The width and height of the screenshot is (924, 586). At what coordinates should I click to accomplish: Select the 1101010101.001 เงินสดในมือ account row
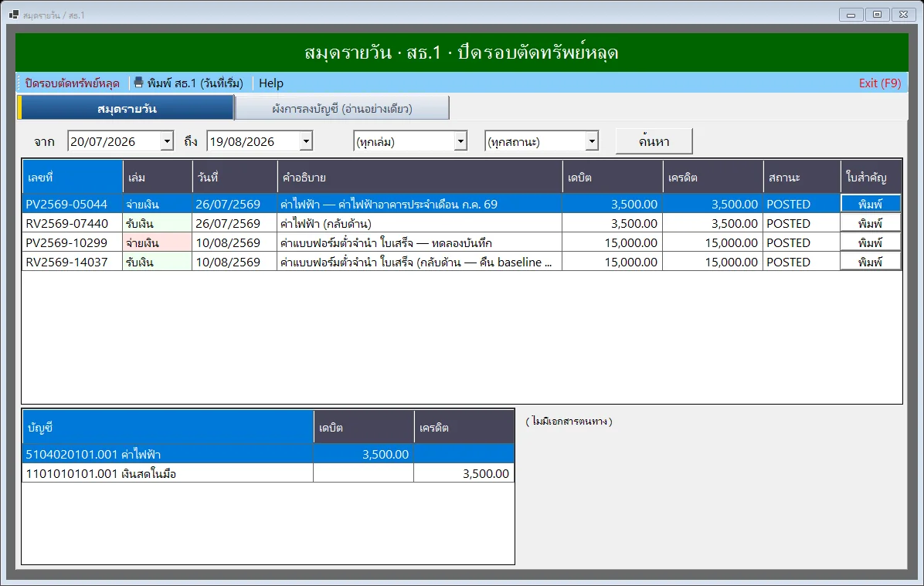tap(268, 473)
